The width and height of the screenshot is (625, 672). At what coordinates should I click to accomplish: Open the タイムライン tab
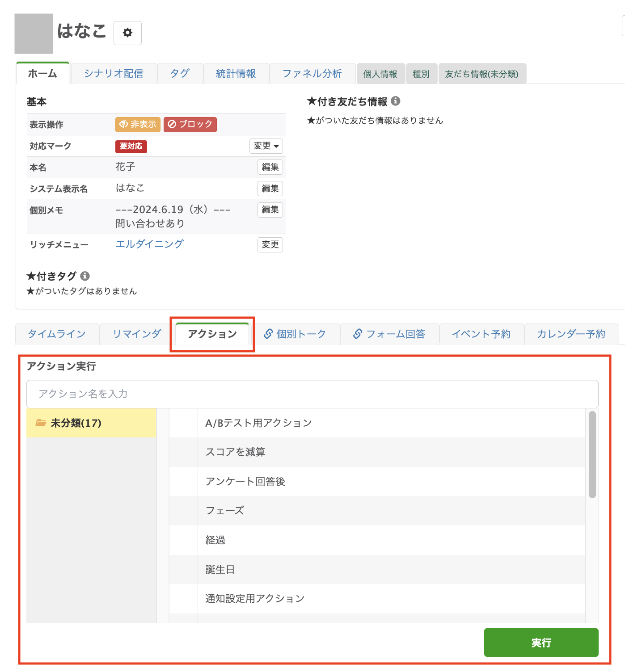(x=57, y=333)
